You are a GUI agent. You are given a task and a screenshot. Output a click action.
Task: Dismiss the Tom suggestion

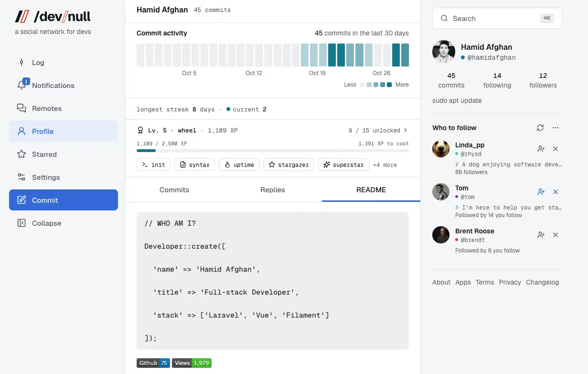pos(556,192)
